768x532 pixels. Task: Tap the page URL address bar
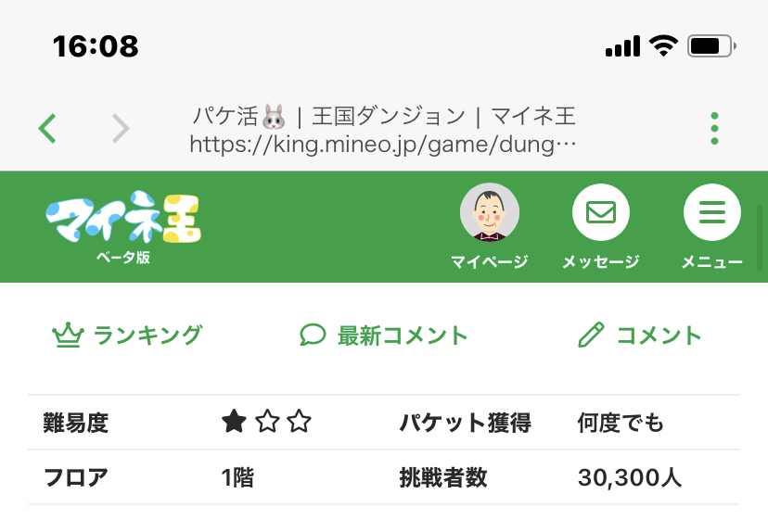click(383, 145)
